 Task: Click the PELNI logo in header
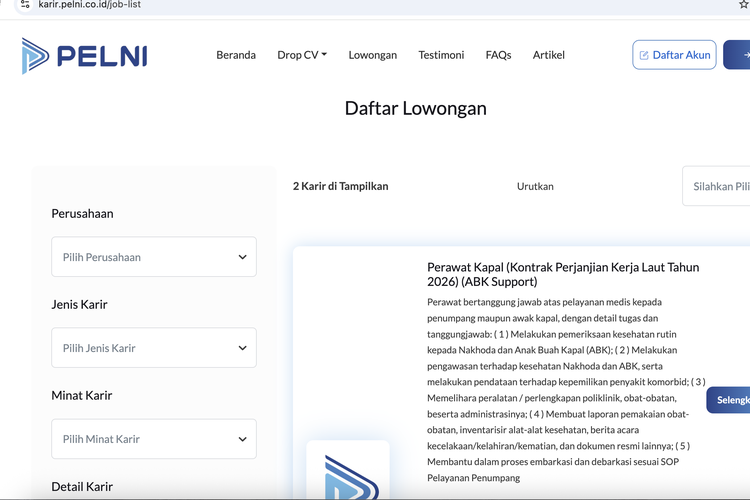click(84, 56)
